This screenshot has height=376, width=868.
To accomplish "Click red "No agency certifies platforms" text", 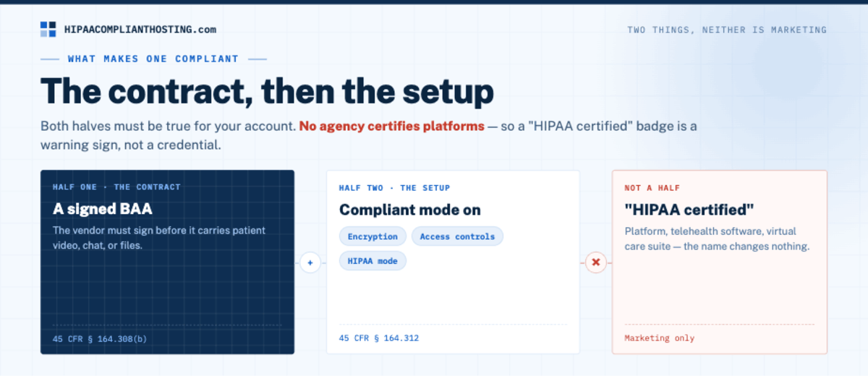I will coord(392,126).
